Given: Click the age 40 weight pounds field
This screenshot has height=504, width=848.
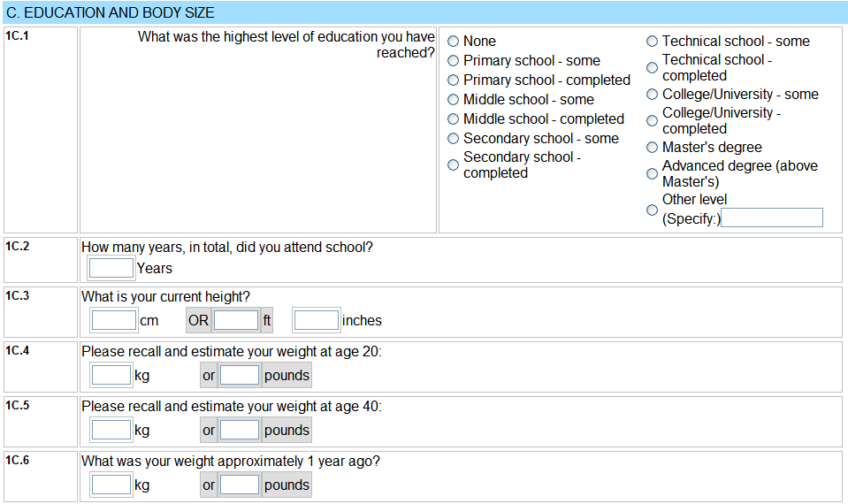Looking at the screenshot, I should (240, 430).
